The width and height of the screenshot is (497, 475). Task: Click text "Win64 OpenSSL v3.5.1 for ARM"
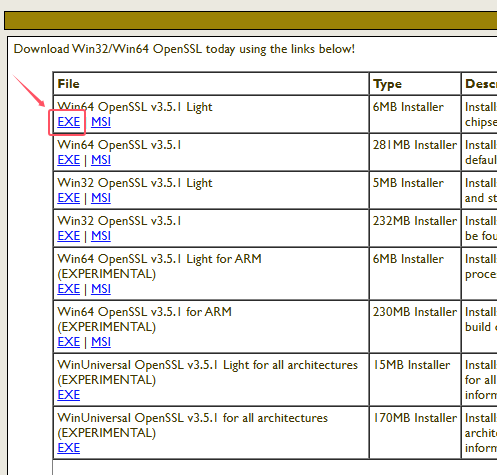coord(144,312)
